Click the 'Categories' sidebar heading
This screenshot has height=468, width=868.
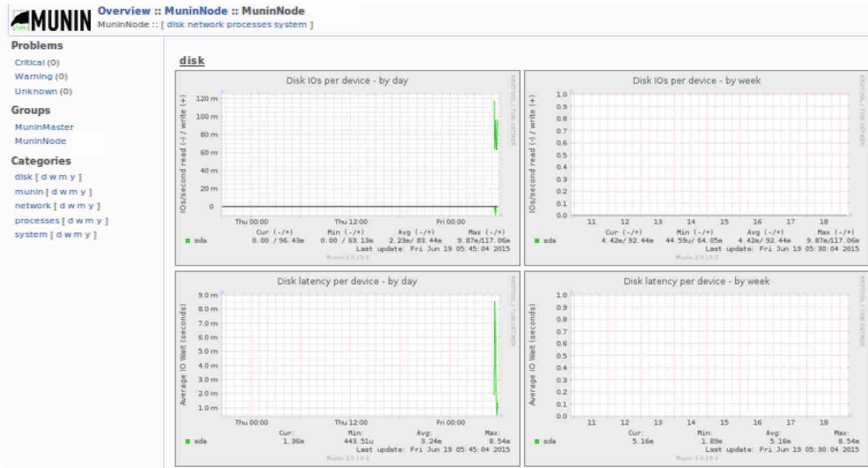[41, 161]
